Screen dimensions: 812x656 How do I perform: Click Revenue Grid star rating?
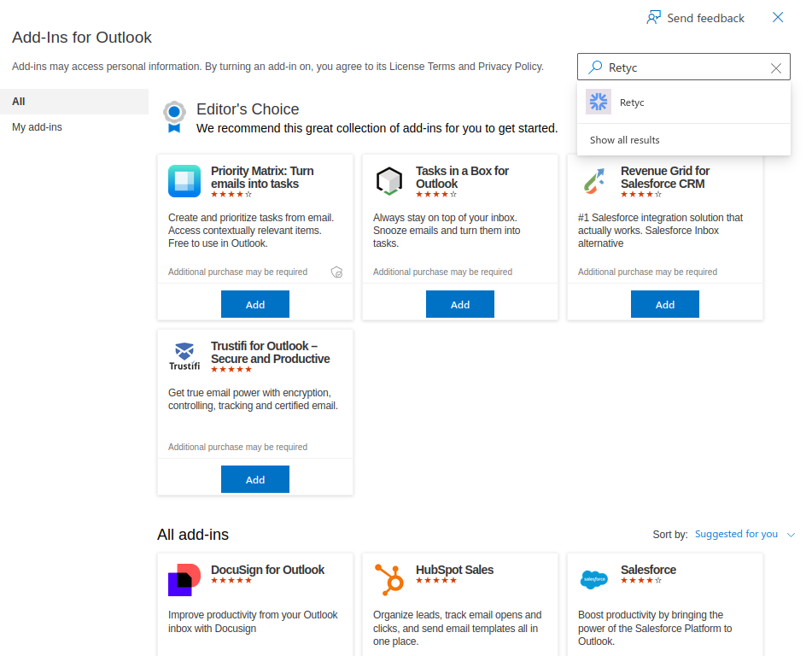641,194
